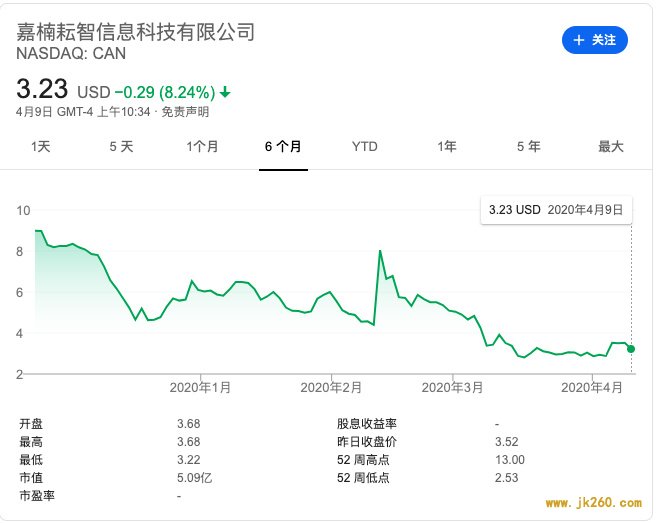Click the blue 关注 follow button
Viewport: 656px width, 523px height.
pyautogui.click(x=594, y=40)
